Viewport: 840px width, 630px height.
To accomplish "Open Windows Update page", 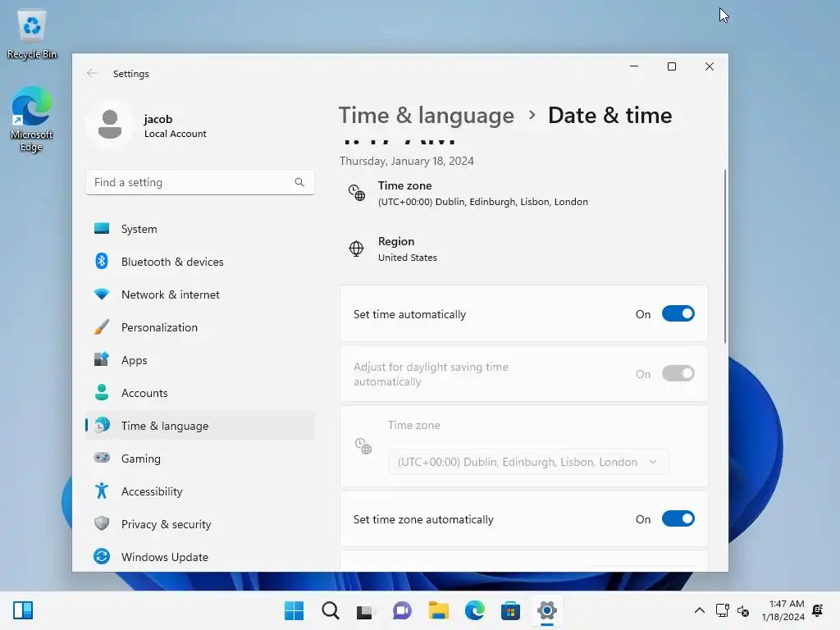I will coord(200,557).
